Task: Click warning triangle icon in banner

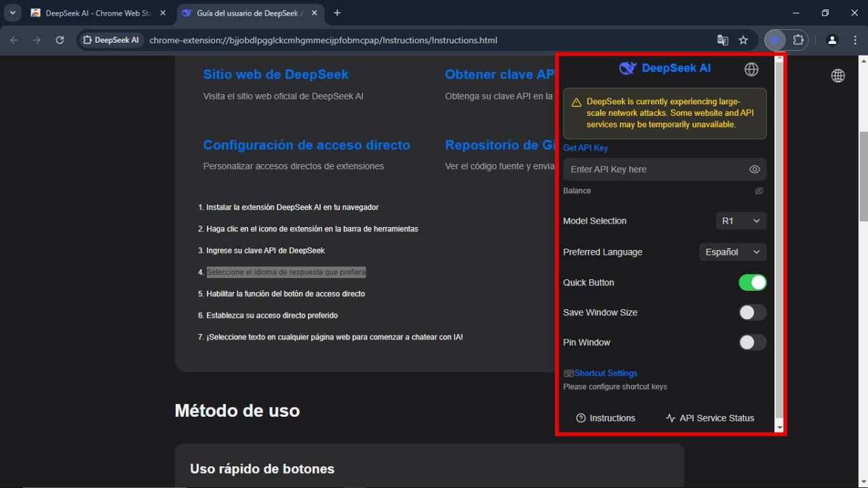Action: pyautogui.click(x=576, y=102)
